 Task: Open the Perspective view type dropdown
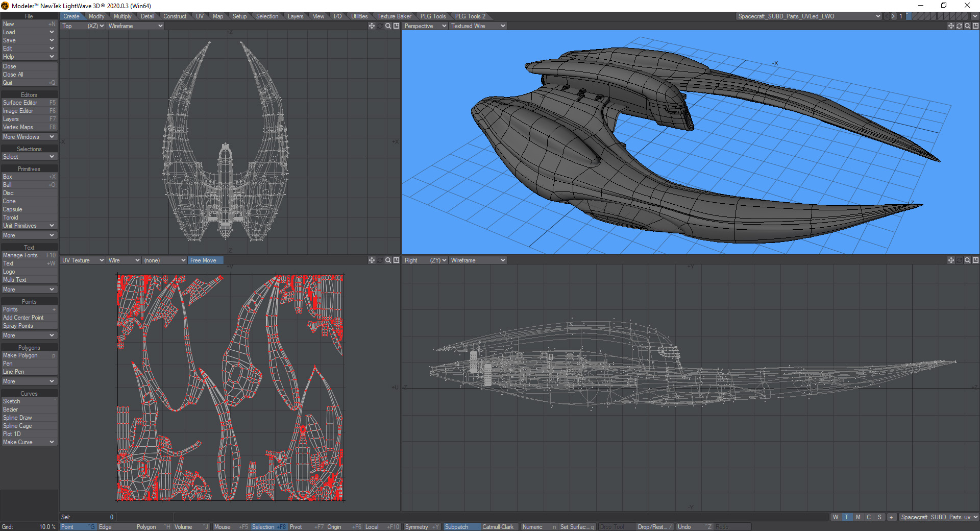pos(425,26)
